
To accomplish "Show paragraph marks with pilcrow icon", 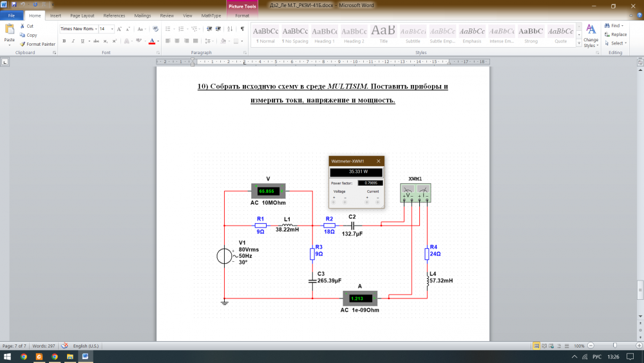I will 242,29.
